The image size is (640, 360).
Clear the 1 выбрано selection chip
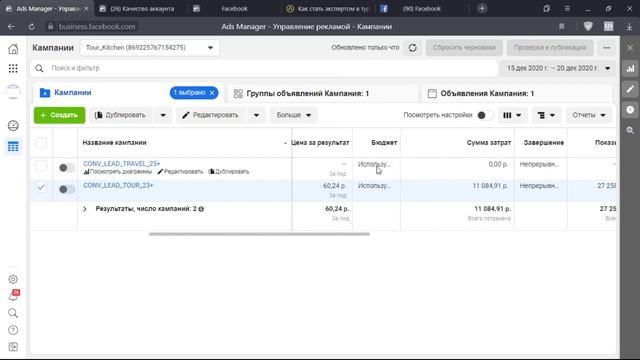212,93
